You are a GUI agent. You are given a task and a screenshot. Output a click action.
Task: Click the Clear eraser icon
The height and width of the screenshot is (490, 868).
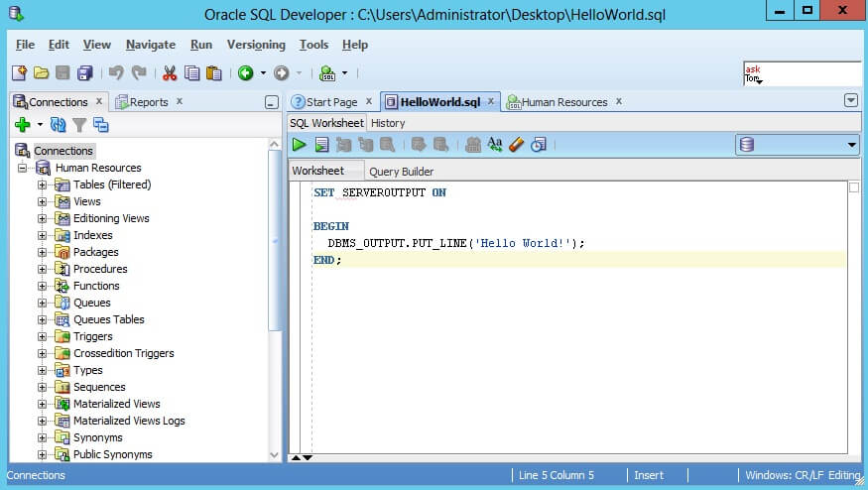[x=516, y=145]
